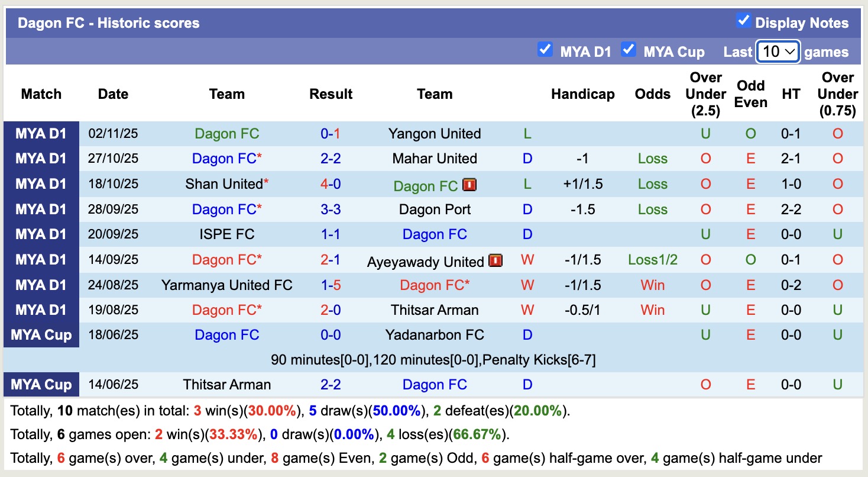
Task: Click the MYA Cup label on 18/06/25
Action: point(41,335)
